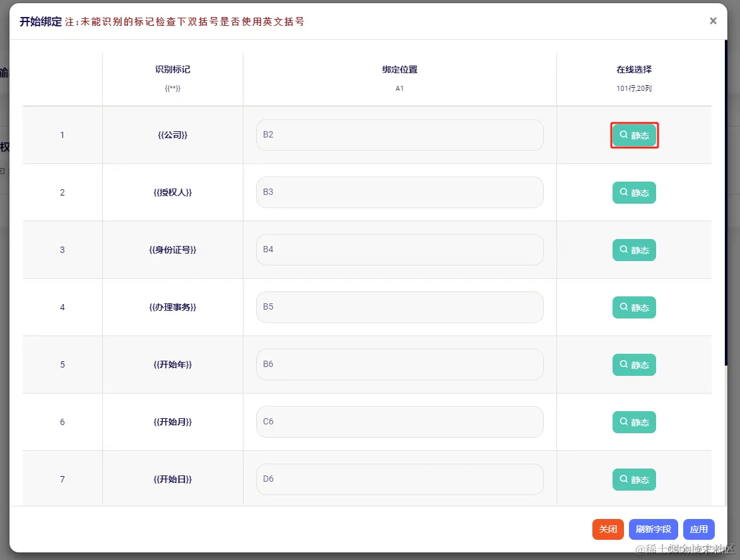
Task: Click the 静态 button for {{授权人}} row
Action: coord(634,192)
